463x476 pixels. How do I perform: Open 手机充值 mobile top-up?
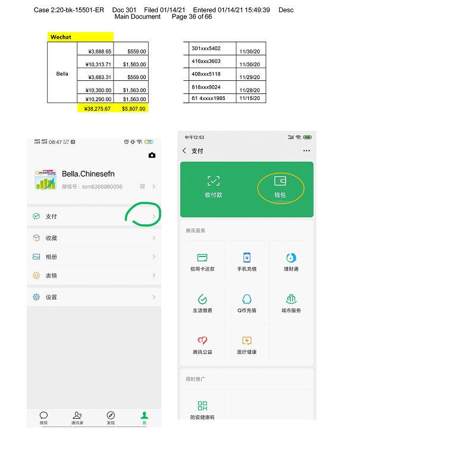(247, 262)
